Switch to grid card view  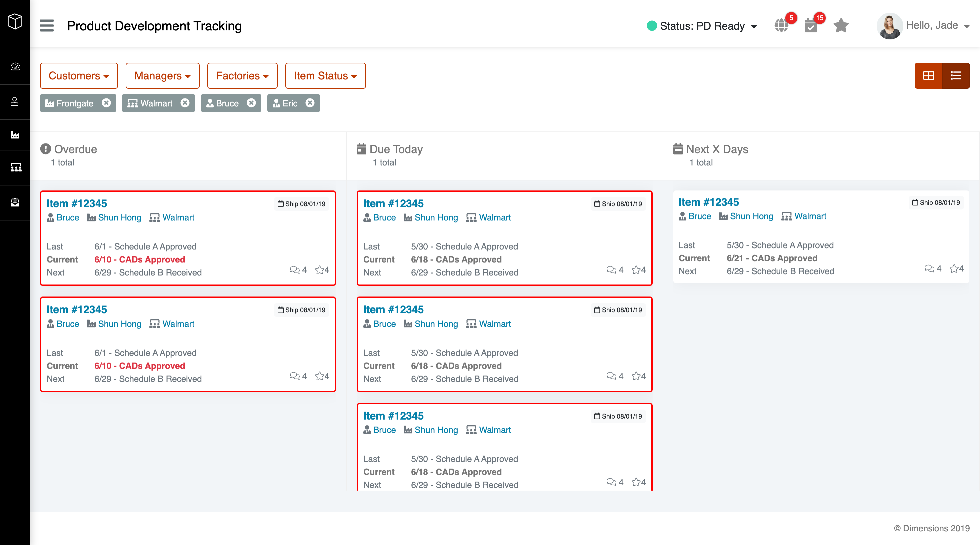pos(928,76)
